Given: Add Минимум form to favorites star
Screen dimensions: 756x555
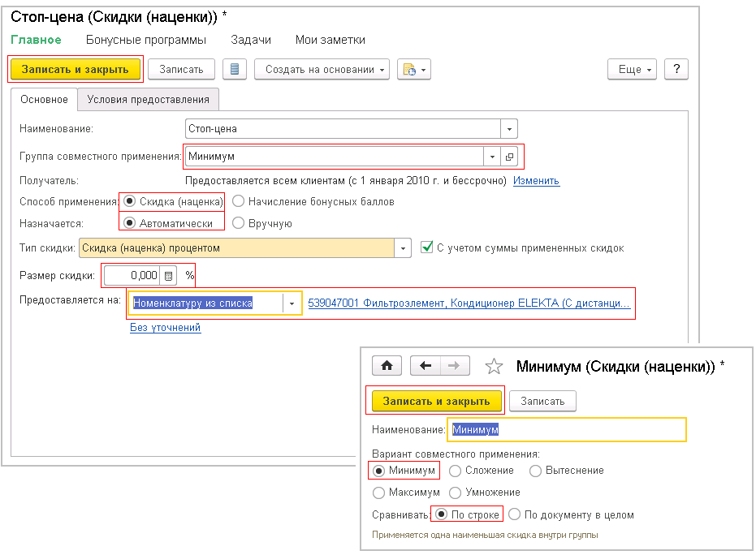Looking at the screenshot, I should pos(494,367).
